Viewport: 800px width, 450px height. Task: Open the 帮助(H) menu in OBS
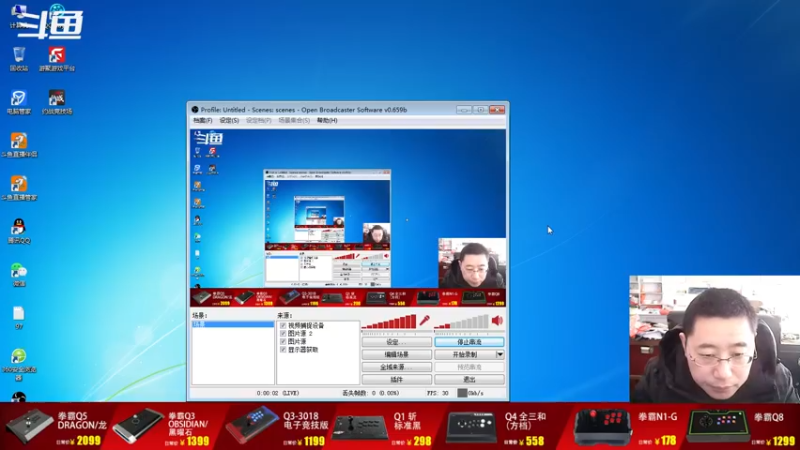[x=327, y=120]
